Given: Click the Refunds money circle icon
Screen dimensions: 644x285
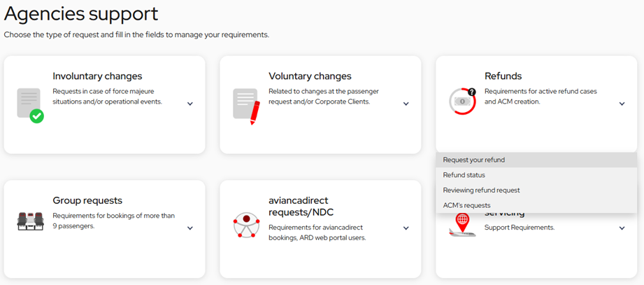Looking at the screenshot, I should [462, 102].
